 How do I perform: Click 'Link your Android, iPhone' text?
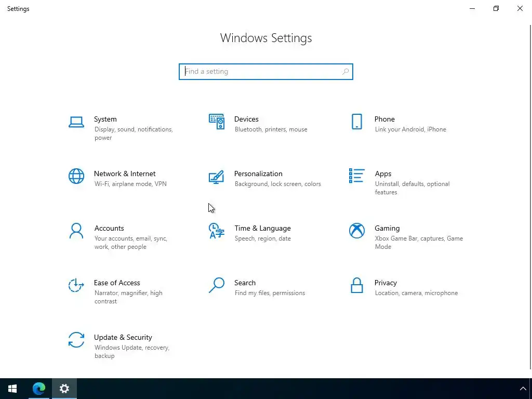(410, 129)
